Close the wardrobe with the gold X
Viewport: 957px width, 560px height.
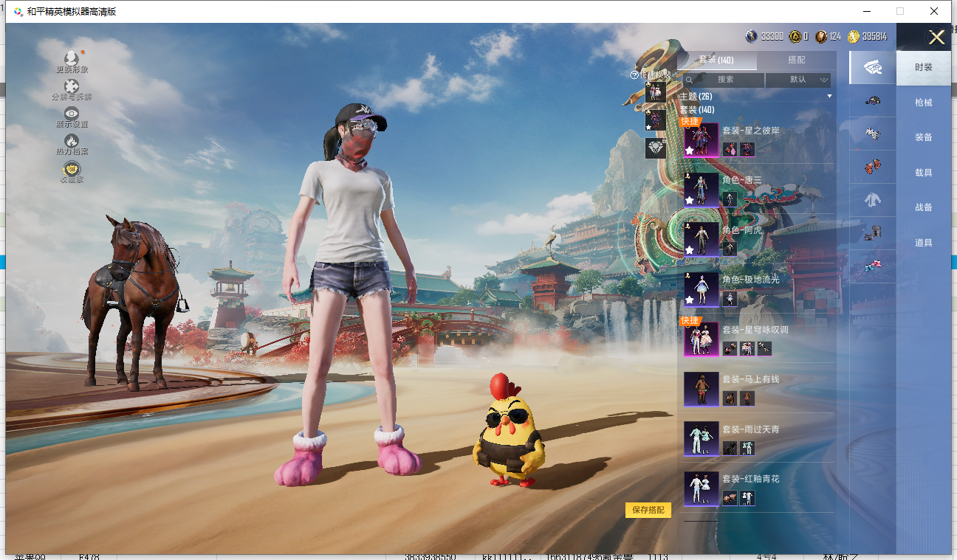pyautogui.click(x=936, y=38)
